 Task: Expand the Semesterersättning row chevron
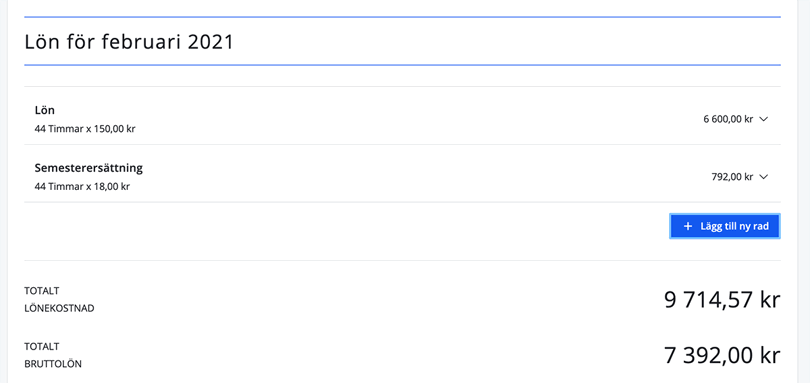point(764,177)
